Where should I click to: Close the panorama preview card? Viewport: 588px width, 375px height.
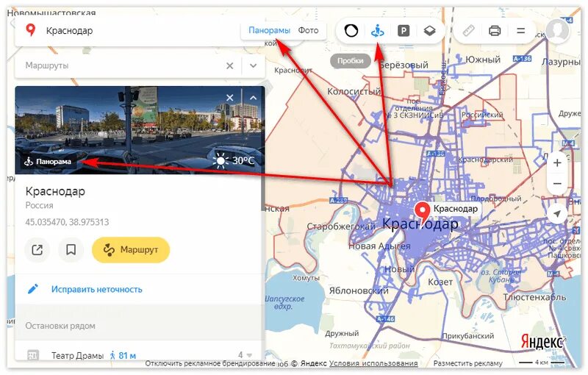click(230, 98)
